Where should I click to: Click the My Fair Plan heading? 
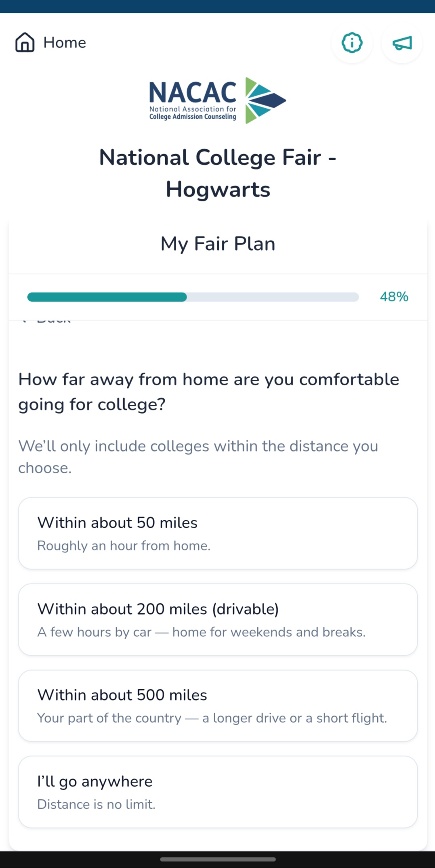218,244
